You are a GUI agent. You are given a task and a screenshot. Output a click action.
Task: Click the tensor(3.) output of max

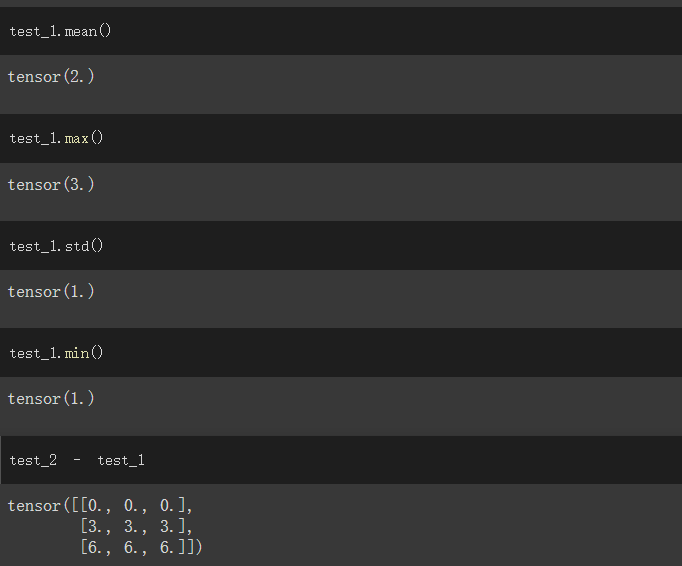[x=51, y=184]
